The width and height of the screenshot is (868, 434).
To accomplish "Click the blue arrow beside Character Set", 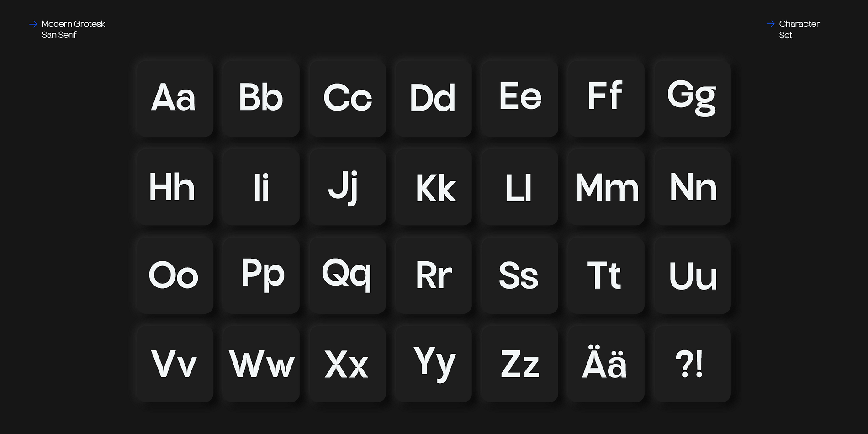I will (770, 24).
